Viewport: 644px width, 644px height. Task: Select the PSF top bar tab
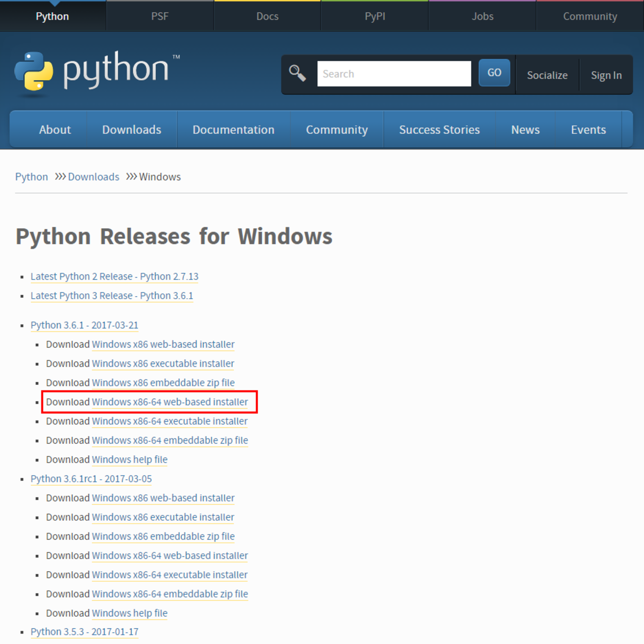(160, 16)
